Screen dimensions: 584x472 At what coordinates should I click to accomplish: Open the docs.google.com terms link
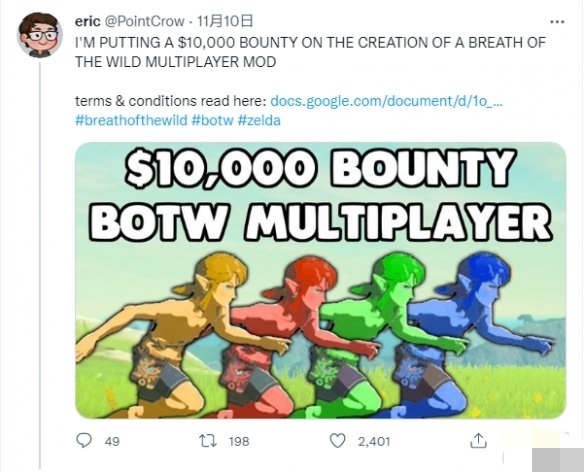click(386, 101)
